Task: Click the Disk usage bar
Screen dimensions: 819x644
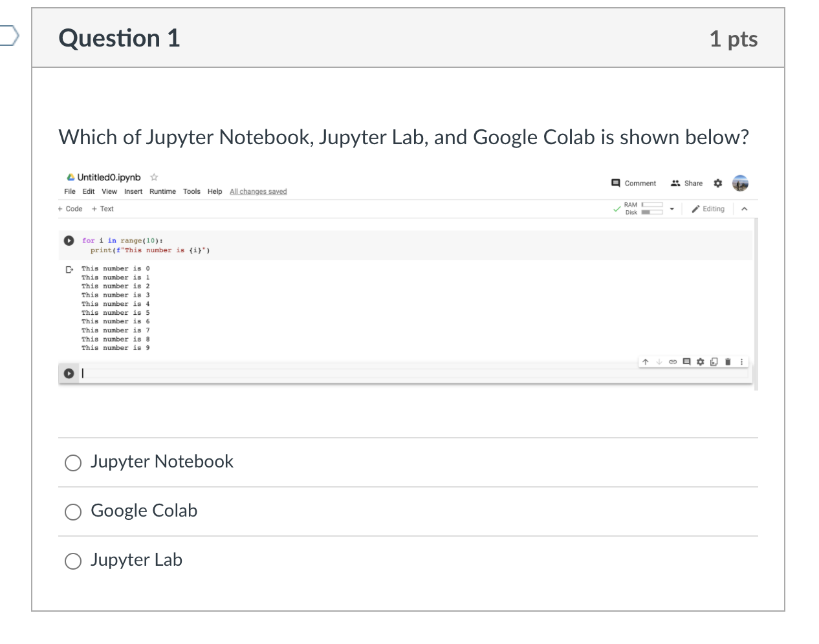Action: 652,212
